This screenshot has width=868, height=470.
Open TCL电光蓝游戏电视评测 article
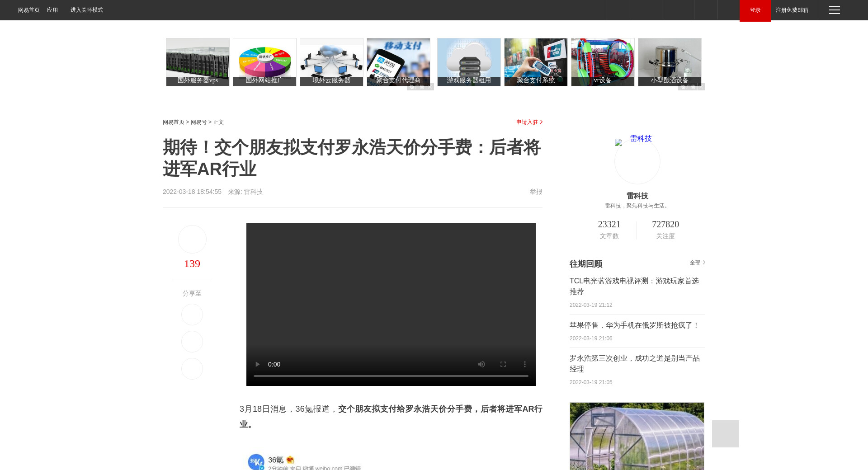634,287
